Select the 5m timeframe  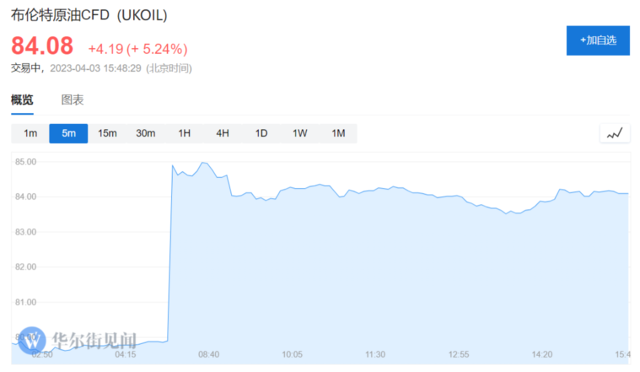coord(69,134)
